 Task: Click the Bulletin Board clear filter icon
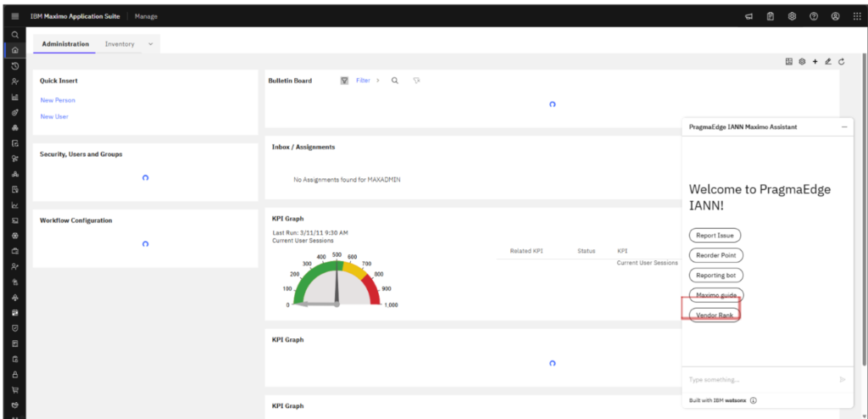(416, 81)
